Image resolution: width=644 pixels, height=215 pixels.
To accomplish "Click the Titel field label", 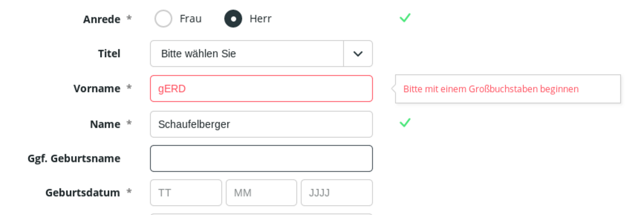I will tap(109, 54).
